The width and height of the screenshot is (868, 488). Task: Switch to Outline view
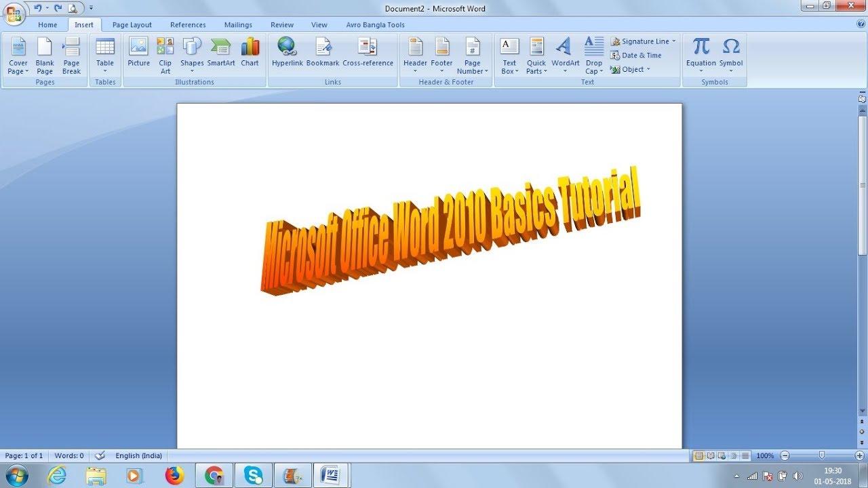[734, 456]
